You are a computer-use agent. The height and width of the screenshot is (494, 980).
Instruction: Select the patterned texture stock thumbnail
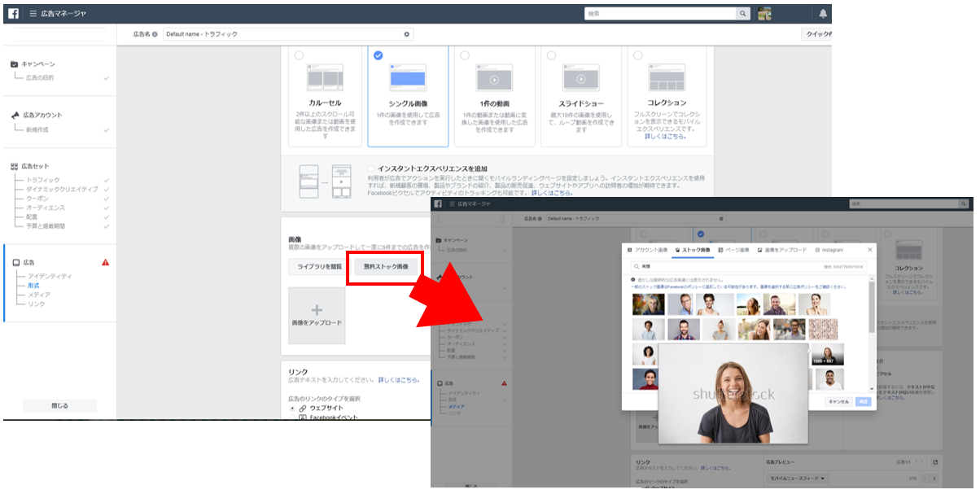tap(823, 329)
